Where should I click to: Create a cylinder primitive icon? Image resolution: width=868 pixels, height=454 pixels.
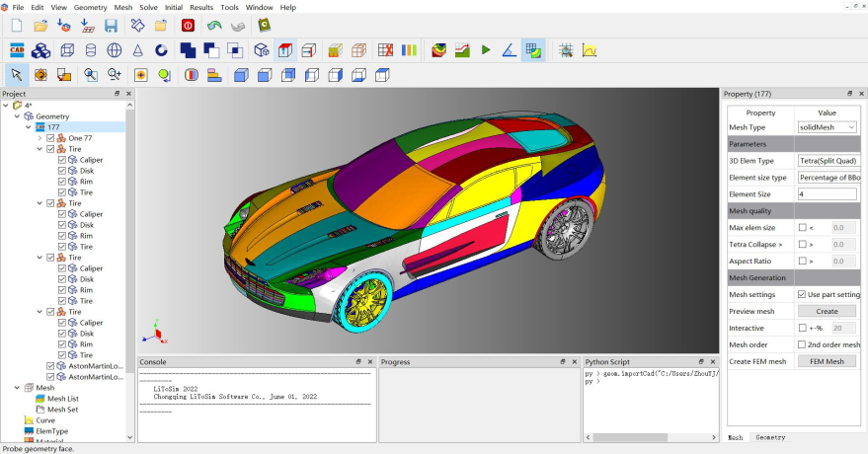(x=91, y=50)
